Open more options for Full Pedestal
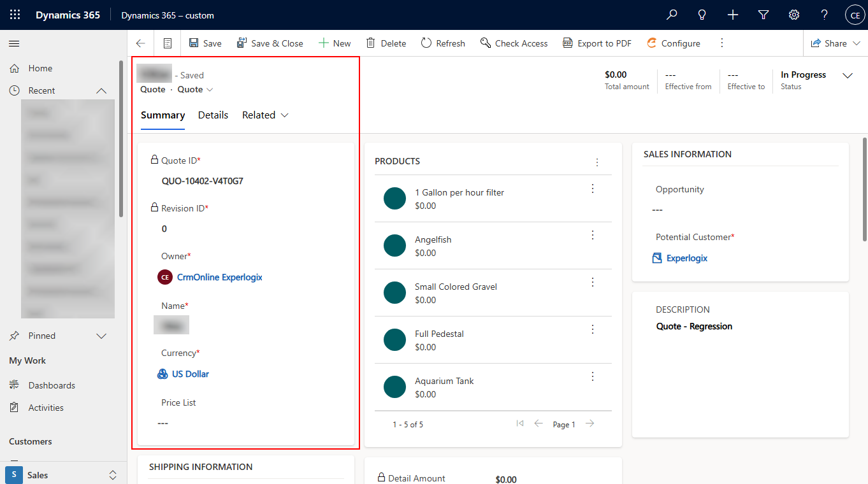The height and width of the screenshot is (484, 868). [593, 330]
